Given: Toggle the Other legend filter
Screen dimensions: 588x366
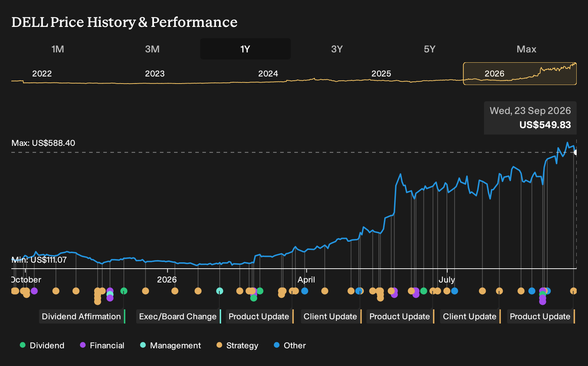Looking at the screenshot, I should pyautogui.click(x=290, y=345).
